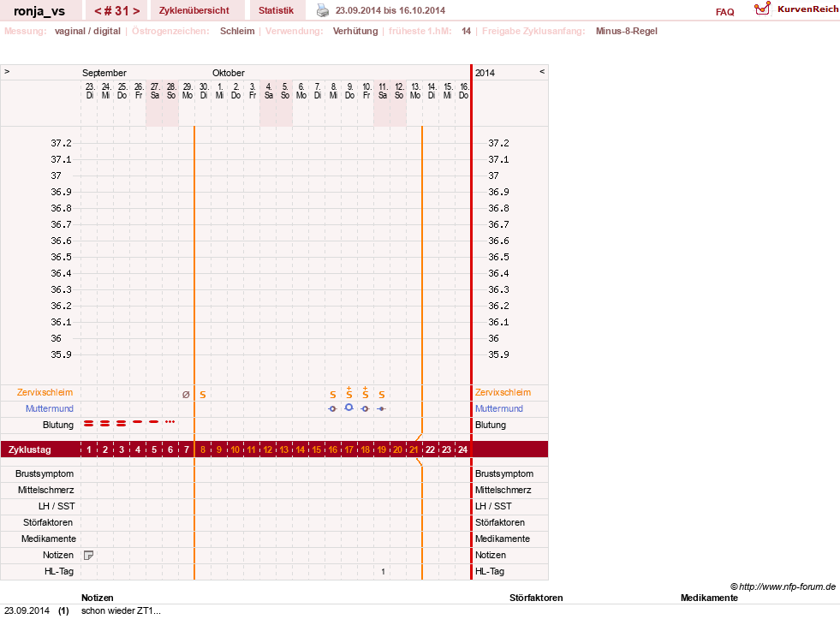Viewport: 840px width, 631px height.
Task: Click the left Zervixschleim row label
Action: [45, 393]
